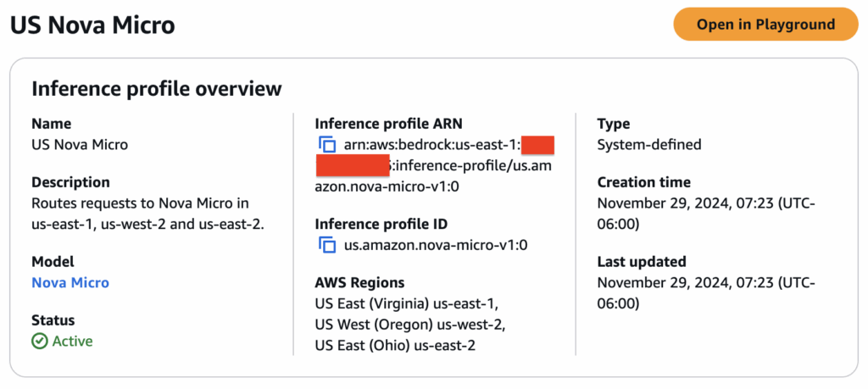Click the red redacted account ID block

pyautogui.click(x=353, y=165)
